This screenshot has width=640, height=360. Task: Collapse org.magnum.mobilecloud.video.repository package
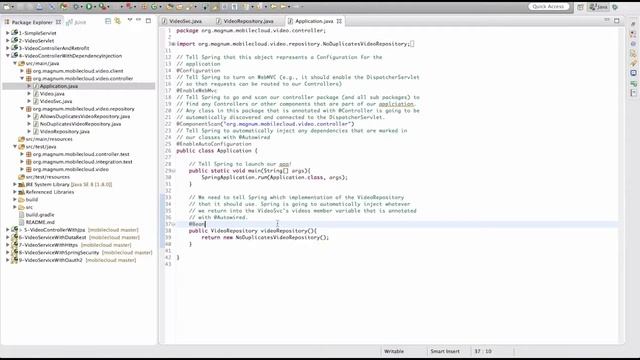22,109
